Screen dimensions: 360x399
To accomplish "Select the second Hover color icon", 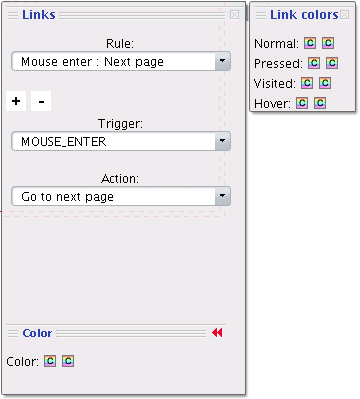I will click(x=320, y=103).
